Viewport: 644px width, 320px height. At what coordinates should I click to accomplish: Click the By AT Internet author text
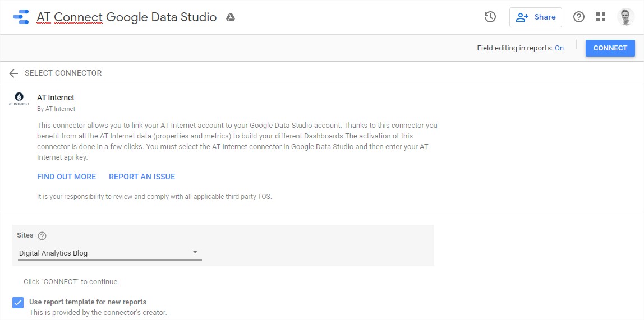point(56,109)
